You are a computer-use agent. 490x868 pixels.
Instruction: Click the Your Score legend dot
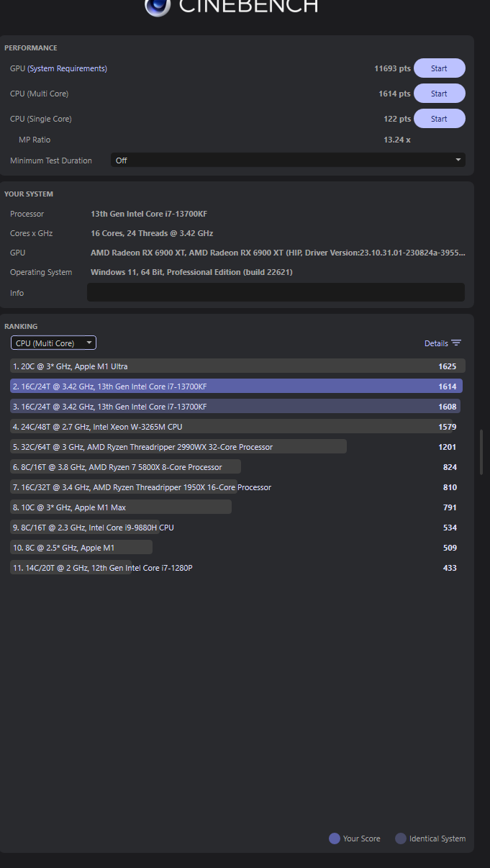coord(333,838)
